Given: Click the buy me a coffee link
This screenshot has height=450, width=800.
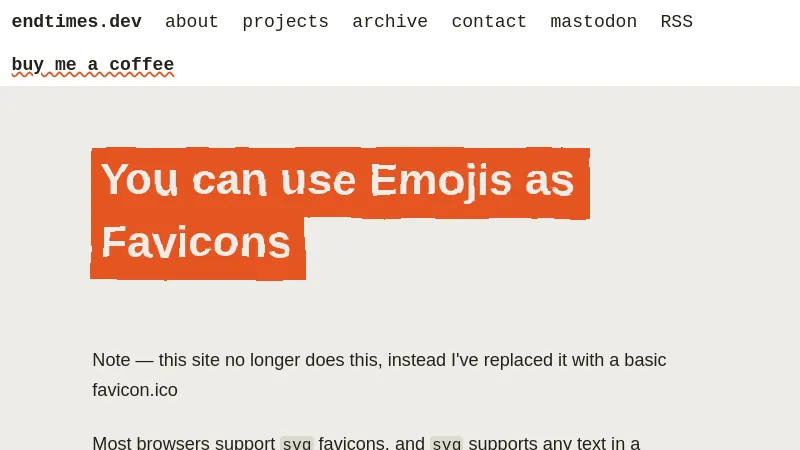Looking at the screenshot, I should click(x=93, y=65).
